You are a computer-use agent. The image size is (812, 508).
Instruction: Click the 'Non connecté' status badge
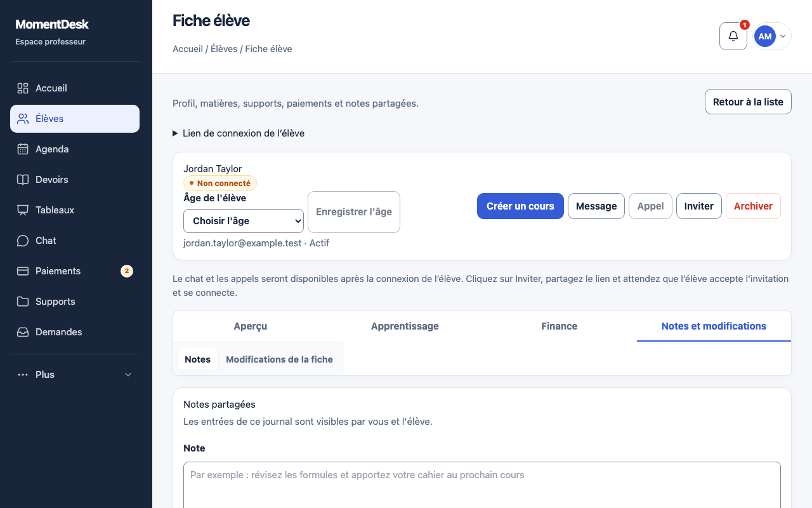pos(220,184)
